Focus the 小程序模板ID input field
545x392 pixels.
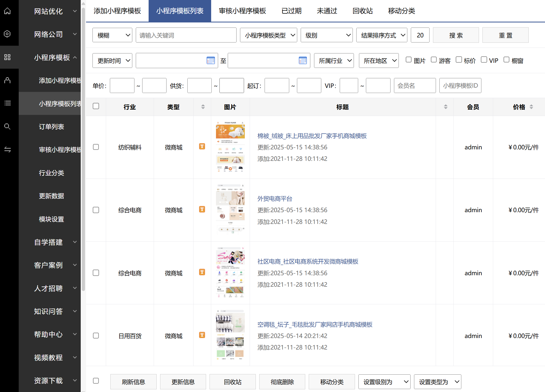(460, 86)
